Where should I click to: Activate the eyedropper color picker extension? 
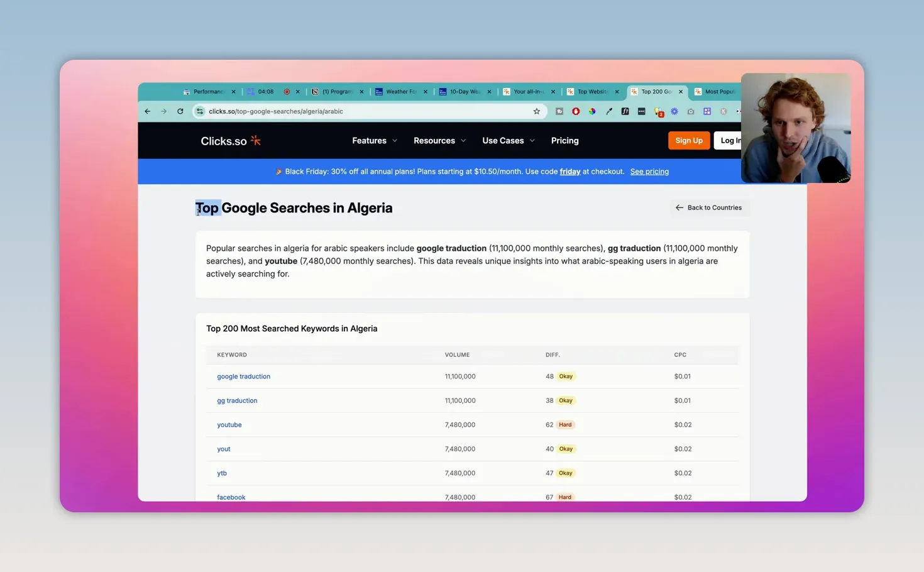tap(608, 111)
